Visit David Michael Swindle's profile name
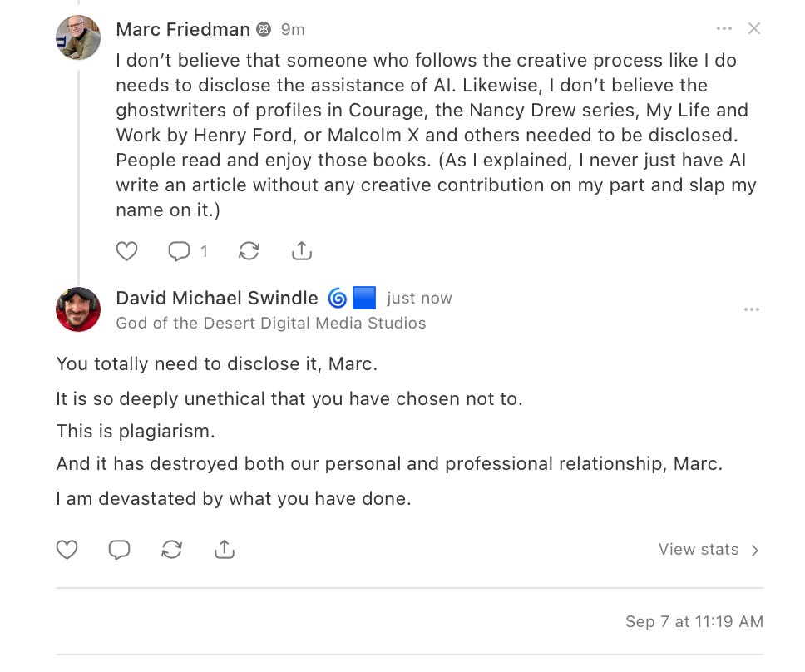The width and height of the screenshot is (805, 672). tap(217, 298)
